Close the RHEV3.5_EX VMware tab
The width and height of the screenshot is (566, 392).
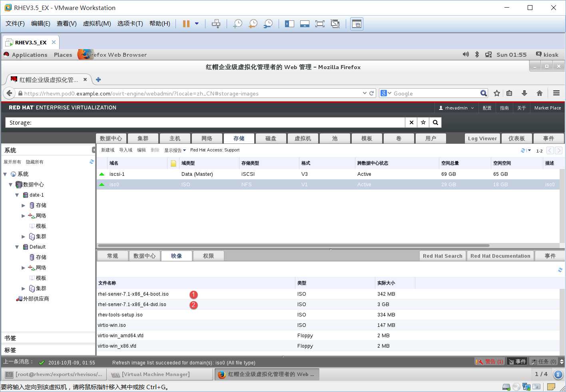pos(54,42)
